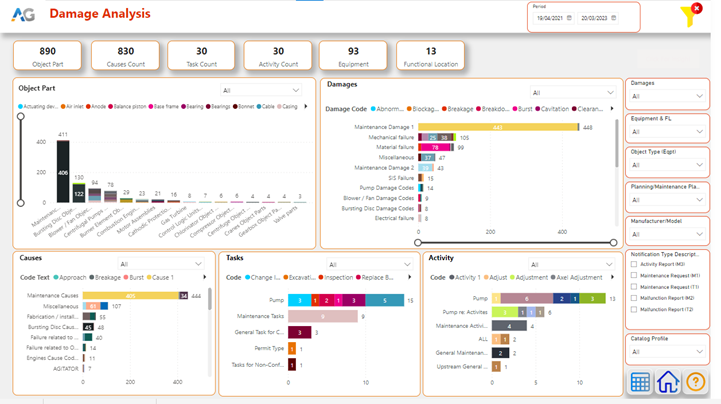721x404 pixels.
Task: Open the Manufacturer/Model filter dropdown
Action: click(667, 235)
